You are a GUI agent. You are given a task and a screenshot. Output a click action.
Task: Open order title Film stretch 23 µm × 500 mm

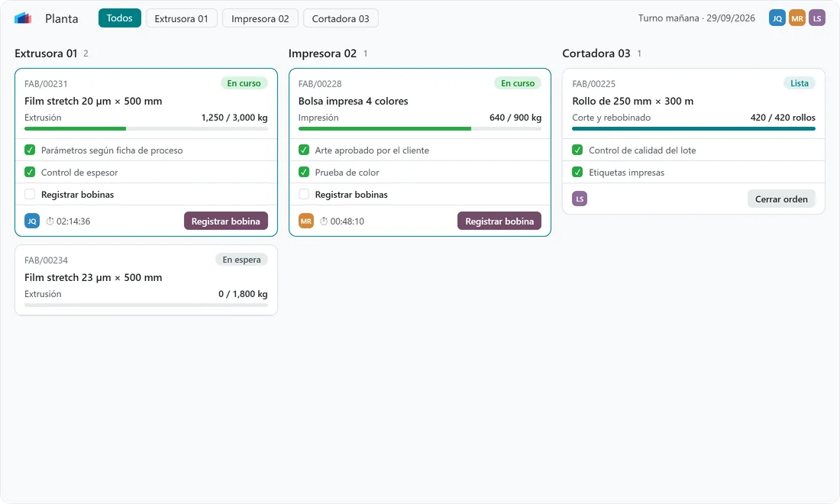(93, 277)
